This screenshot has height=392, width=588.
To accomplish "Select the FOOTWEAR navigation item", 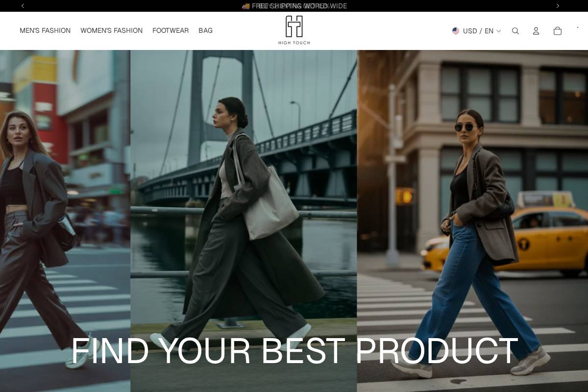I will (171, 30).
